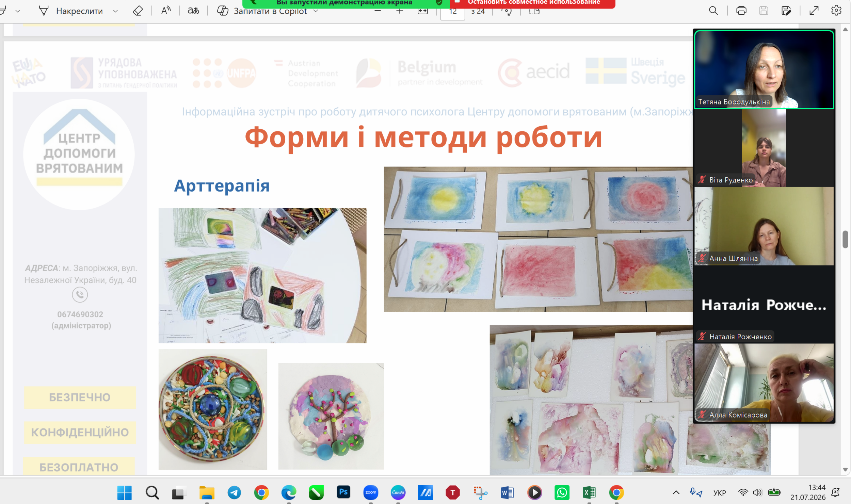Open Windows taskbar search
851x504 pixels.
click(152, 492)
